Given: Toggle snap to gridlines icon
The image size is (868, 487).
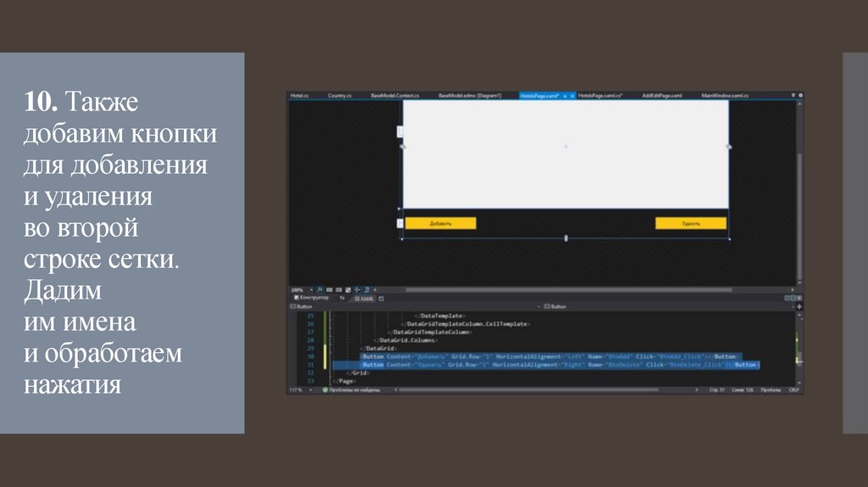Looking at the screenshot, I should (339, 290).
